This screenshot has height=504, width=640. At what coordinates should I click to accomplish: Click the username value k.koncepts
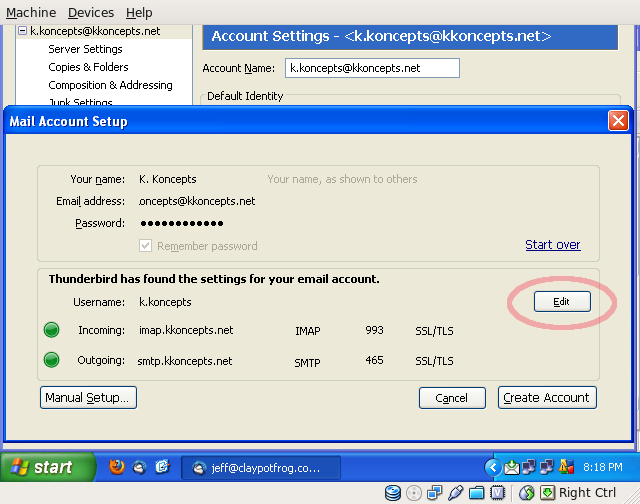pos(165,302)
